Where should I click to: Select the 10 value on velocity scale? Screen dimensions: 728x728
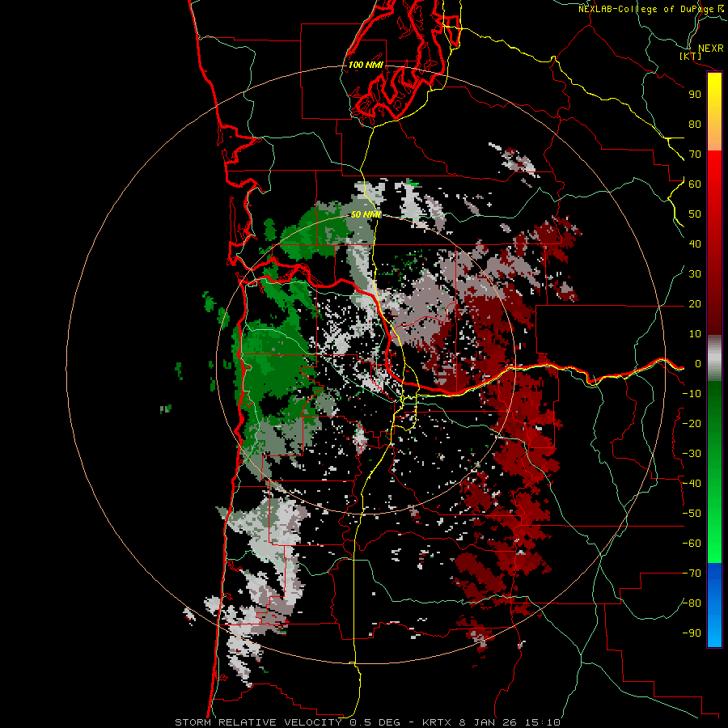coord(695,334)
